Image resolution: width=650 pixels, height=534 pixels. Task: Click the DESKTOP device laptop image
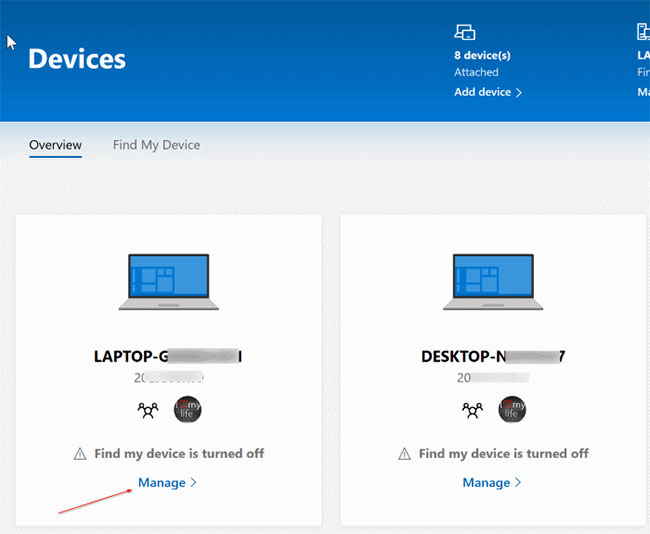click(493, 282)
